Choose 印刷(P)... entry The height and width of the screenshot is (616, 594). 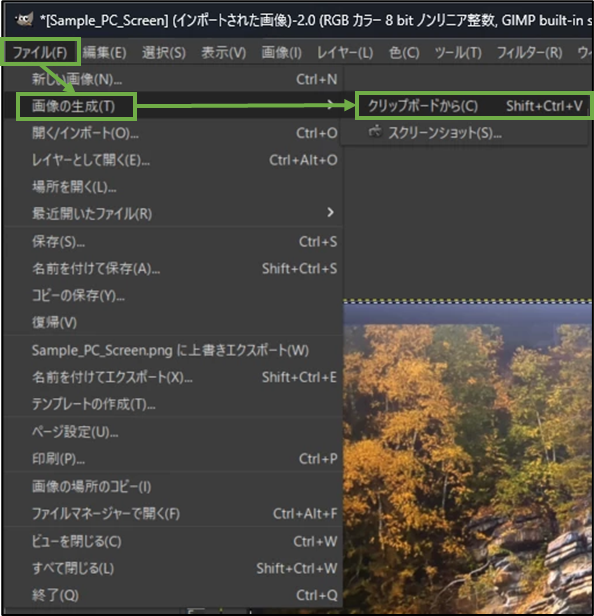pos(173,458)
